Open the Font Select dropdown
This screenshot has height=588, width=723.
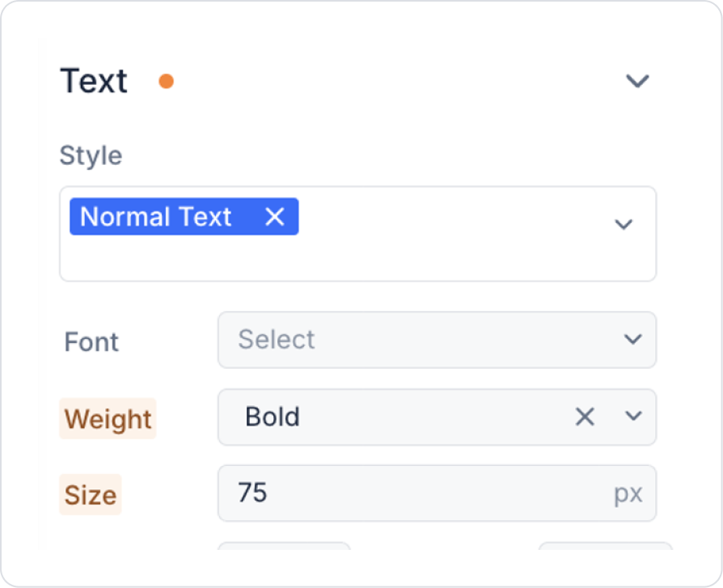(x=421, y=340)
